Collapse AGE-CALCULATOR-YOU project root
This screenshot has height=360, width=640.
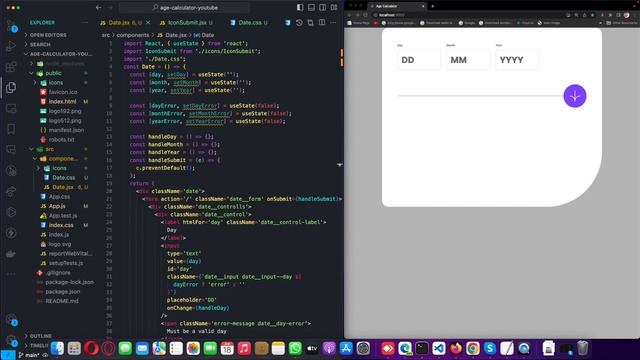tap(58, 54)
